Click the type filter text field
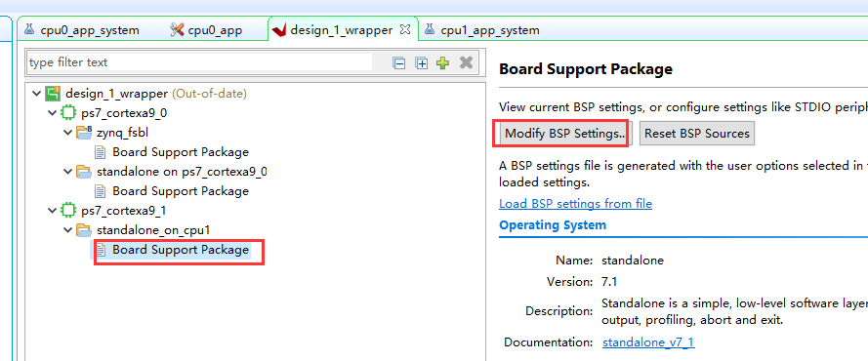The height and width of the screenshot is (361, 868). 199,62
